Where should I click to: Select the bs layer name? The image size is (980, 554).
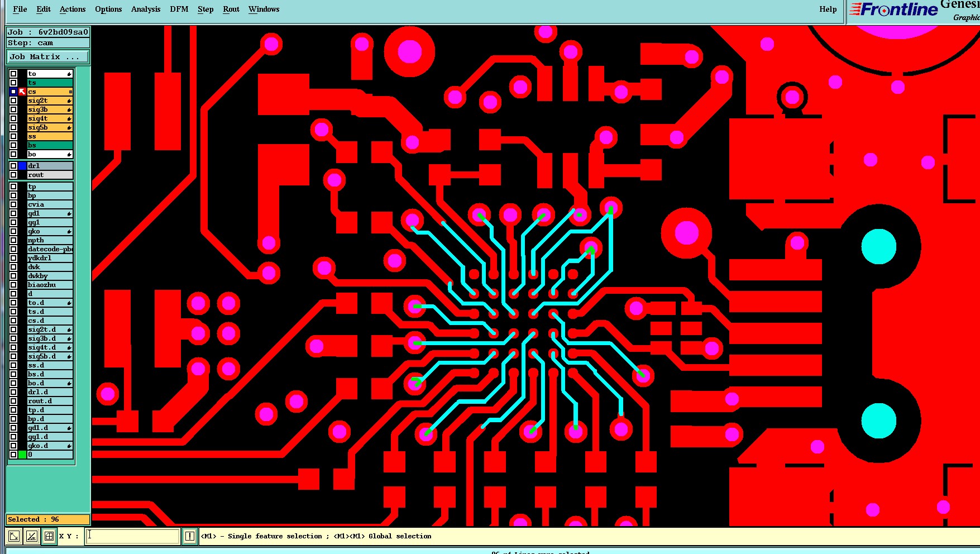(x=50, y=145)
